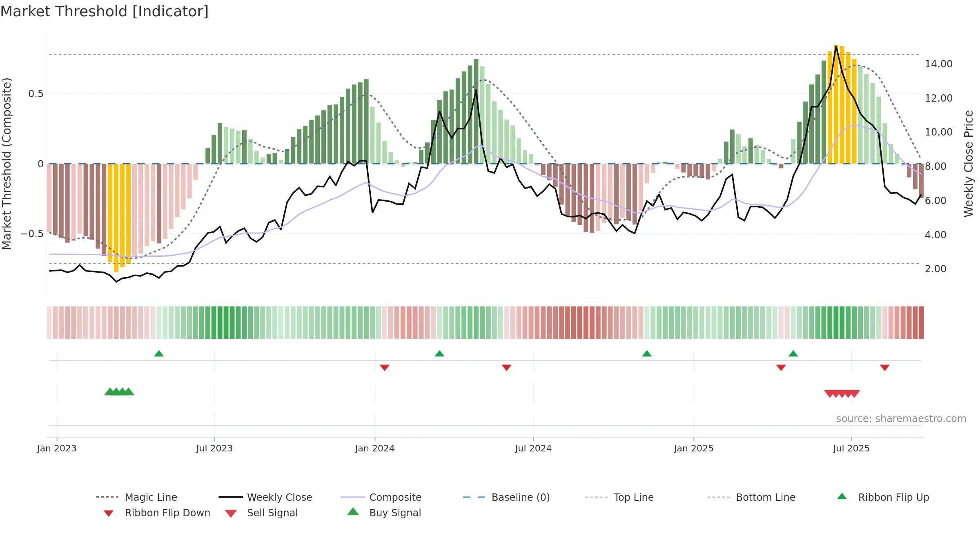Toggle the Composite legend entry
980x551 pixels.
pyautogui.click(x=381, y=497)
